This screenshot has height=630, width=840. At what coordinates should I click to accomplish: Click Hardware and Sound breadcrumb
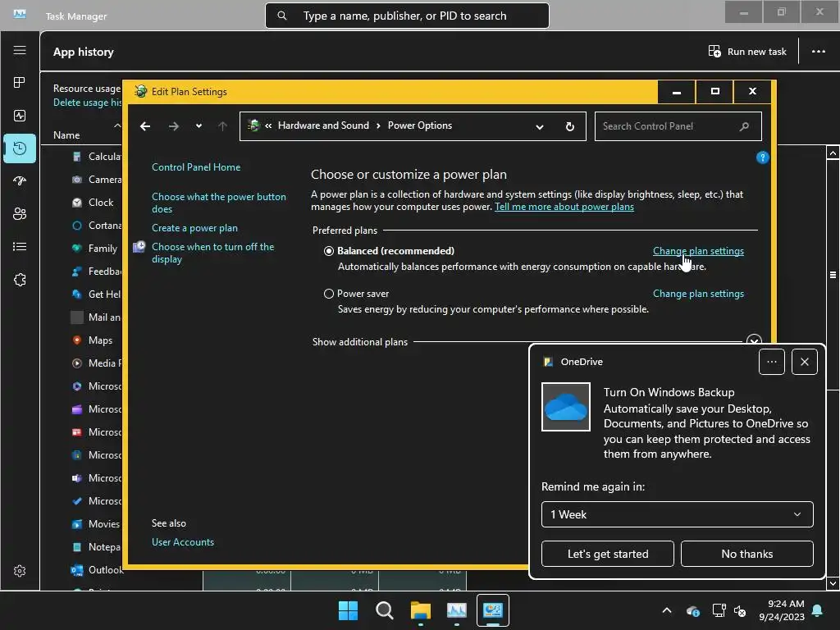(x=323, y=126)
